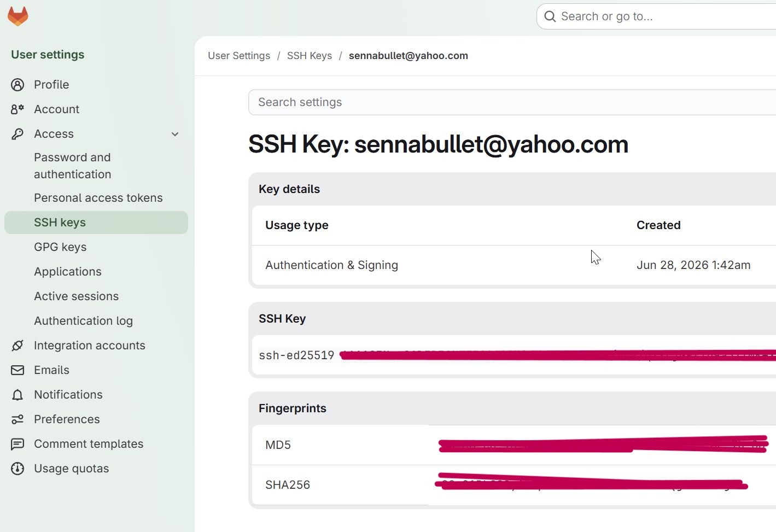Click the magnifier icon in search bar

coord(550,16)
